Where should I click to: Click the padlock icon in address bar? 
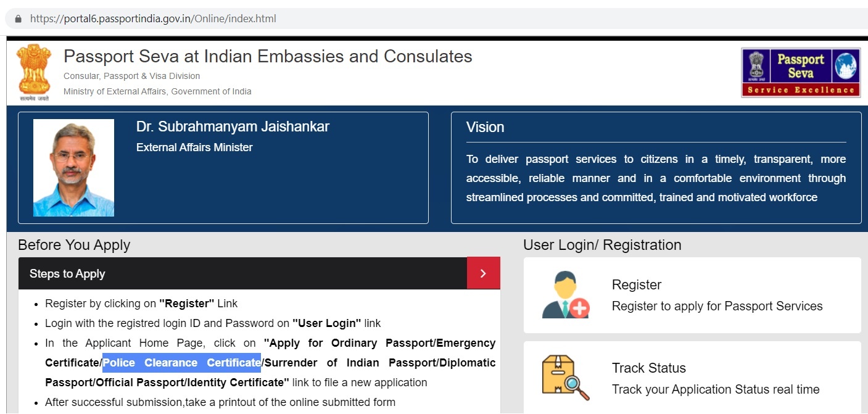coord(18,19)
